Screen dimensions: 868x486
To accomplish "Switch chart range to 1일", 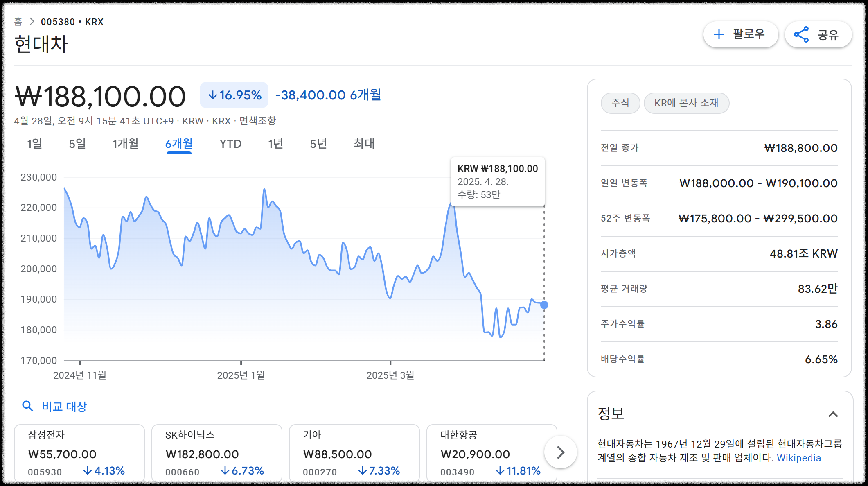I will point(34,144).
